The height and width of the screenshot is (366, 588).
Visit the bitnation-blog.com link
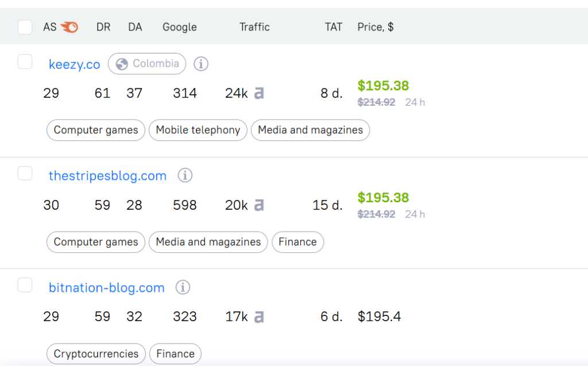pos(106,288)
